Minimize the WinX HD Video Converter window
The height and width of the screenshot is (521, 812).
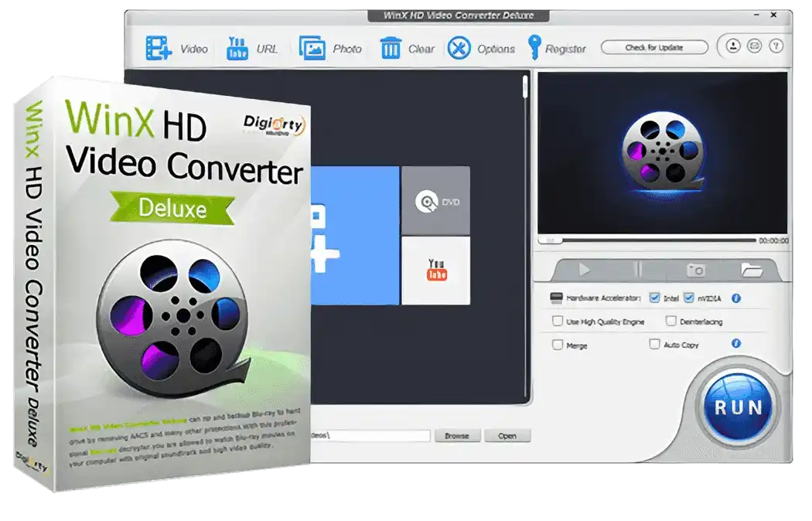tap(756, 15)
